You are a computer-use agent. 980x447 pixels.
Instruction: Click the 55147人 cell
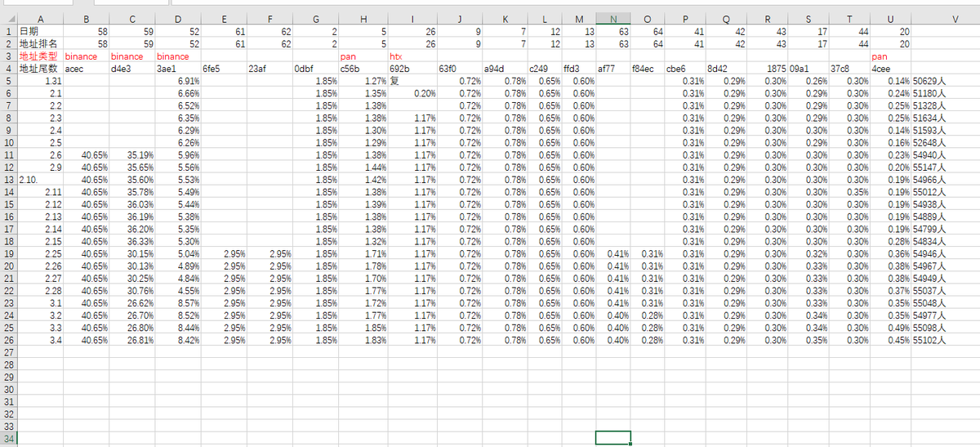pos(947,167)
